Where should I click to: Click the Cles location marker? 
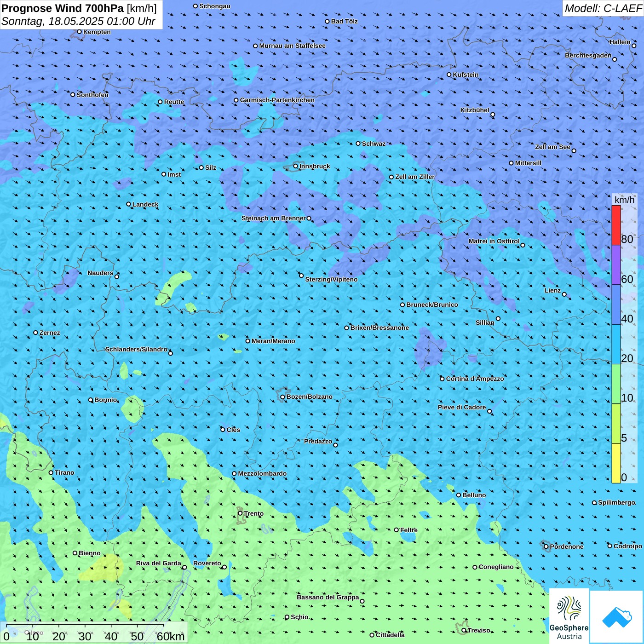click(223, 430)
